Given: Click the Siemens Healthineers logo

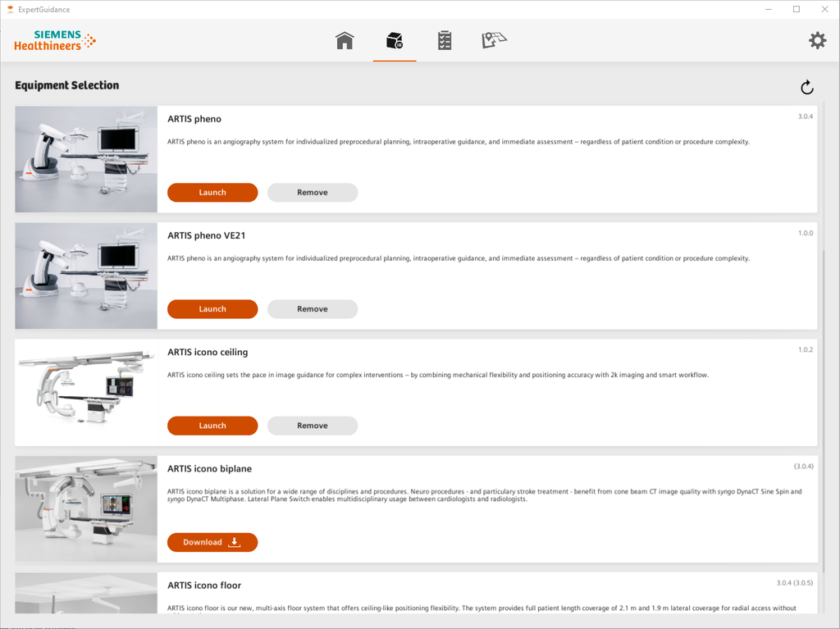Looking at the screenshot, I should click(55, 40).
